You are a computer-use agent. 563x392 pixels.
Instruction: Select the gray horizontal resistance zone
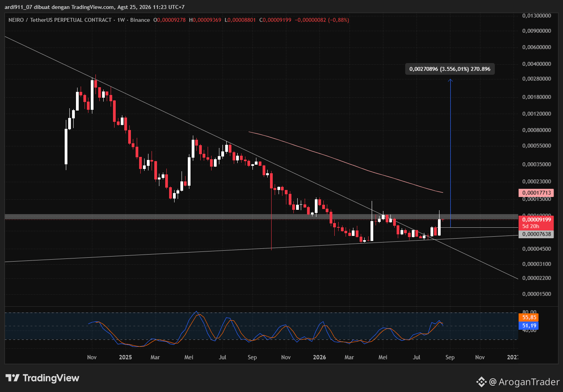click(x=261, y=216)
